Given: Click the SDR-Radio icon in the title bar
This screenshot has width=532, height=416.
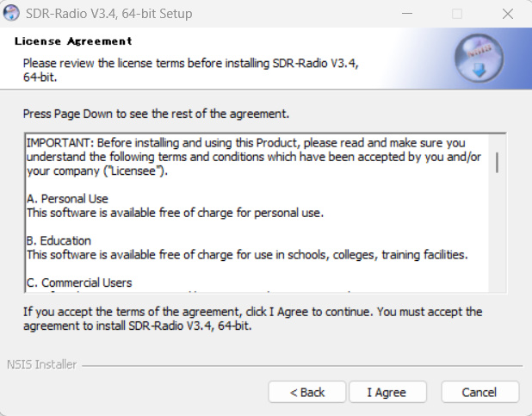Looking at the screenshot, I should pos(12,14).
